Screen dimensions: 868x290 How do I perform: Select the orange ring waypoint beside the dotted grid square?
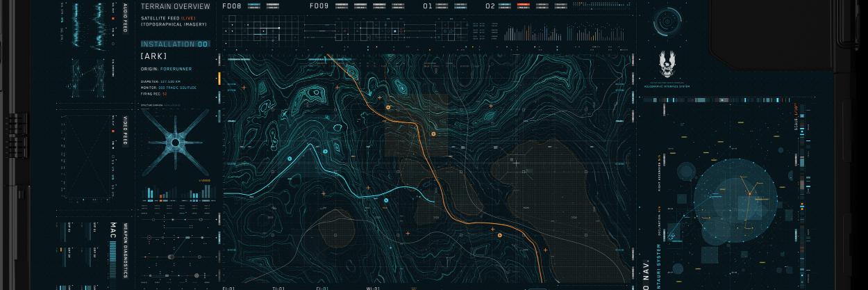pyautogui.click(x=434, y=134)
